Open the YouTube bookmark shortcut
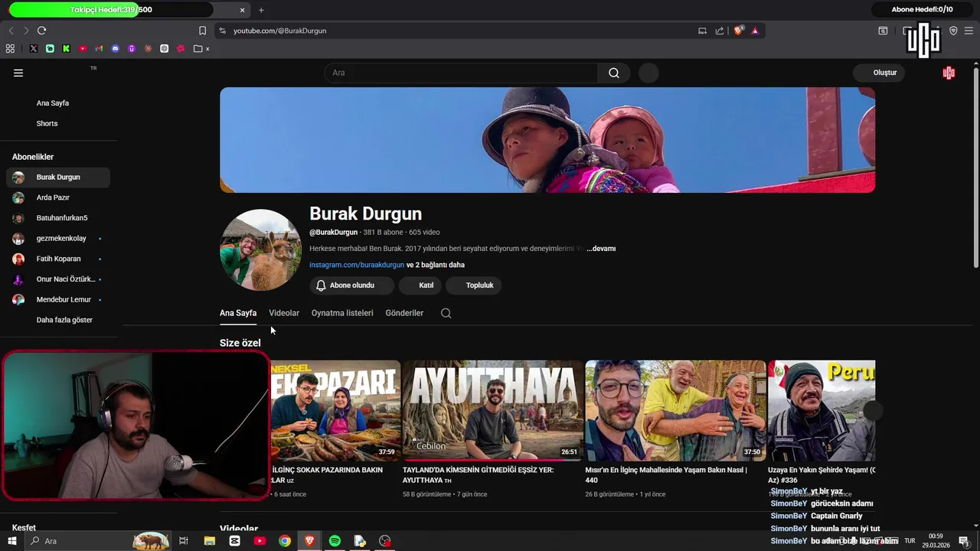 (x=83, y=48)
